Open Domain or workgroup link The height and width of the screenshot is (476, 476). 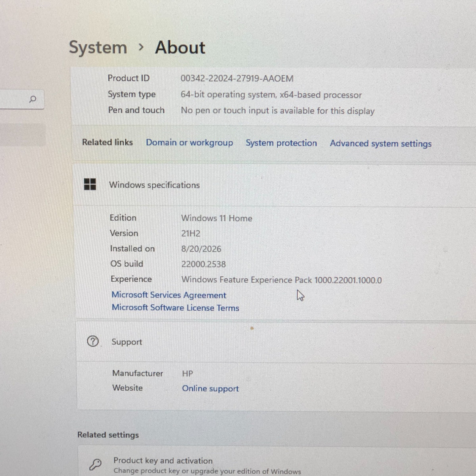pos(190,142)
